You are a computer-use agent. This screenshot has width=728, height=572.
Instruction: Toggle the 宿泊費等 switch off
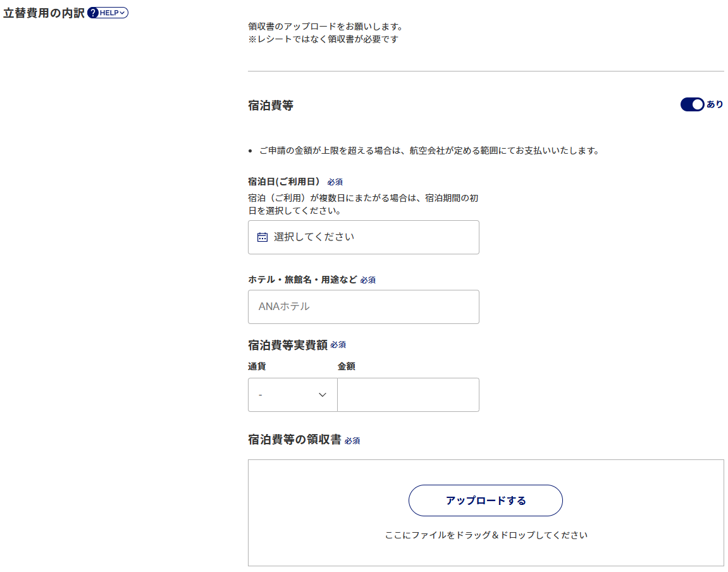point(692,104)
